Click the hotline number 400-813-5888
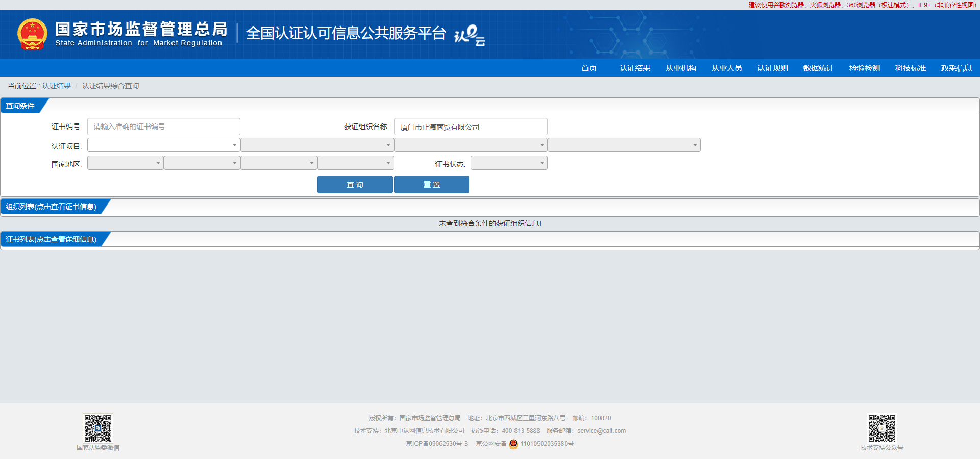Screen dimensions: 980x459 click(521, 431)
